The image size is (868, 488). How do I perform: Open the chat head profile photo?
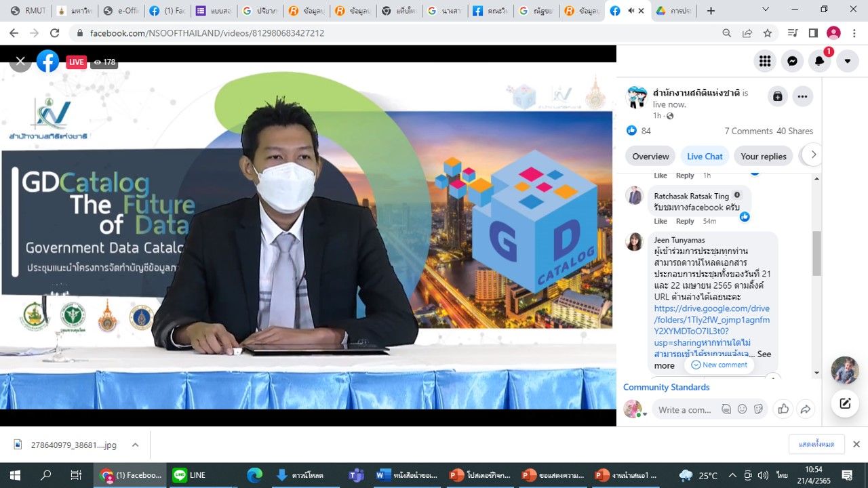point(845,370)
